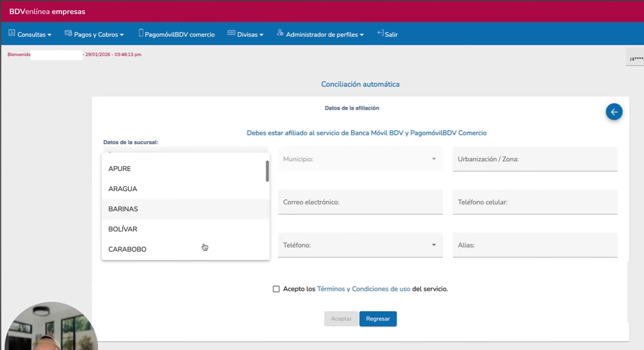
Task: Select CARABOBO from the state list
Action: pos(185,250)
